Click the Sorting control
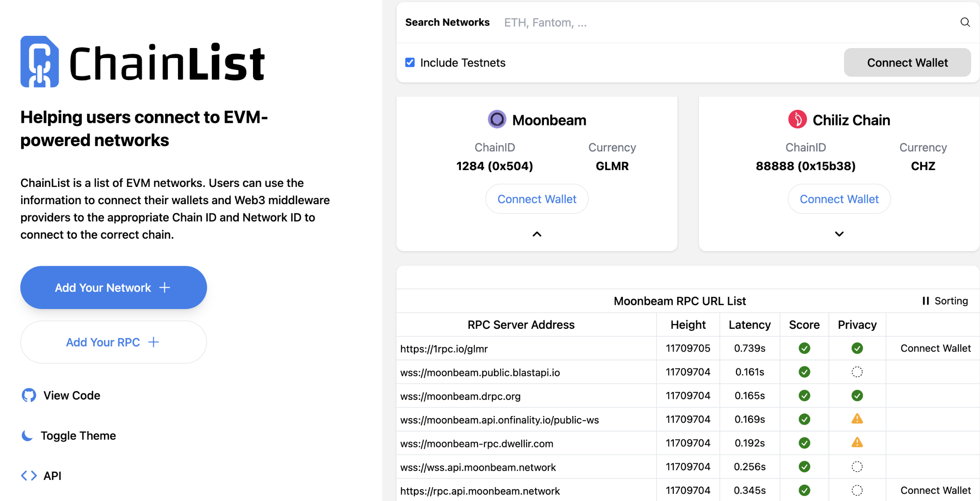Image resolution: width=980 pixels, height=501 pixels. 945,301
